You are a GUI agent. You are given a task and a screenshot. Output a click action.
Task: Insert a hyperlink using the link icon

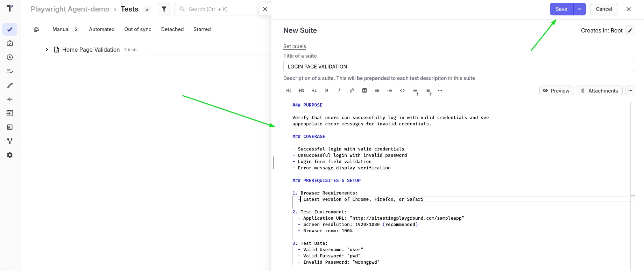[352, 90]
